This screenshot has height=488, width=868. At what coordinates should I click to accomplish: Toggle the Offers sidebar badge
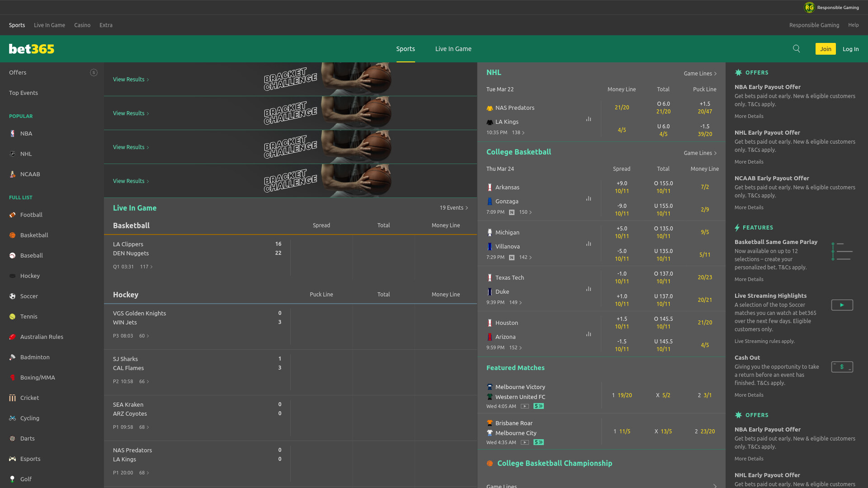94,72
